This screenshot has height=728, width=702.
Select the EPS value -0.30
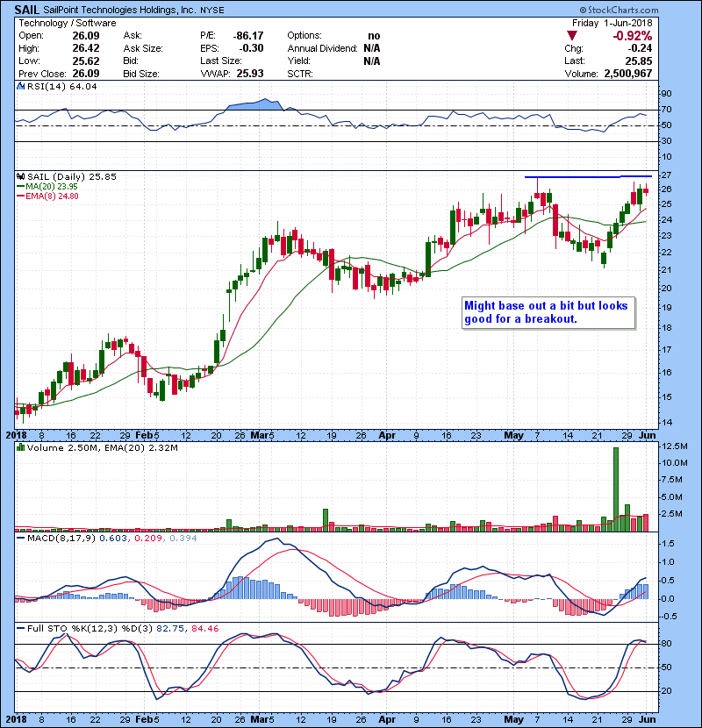click(251, 48)
